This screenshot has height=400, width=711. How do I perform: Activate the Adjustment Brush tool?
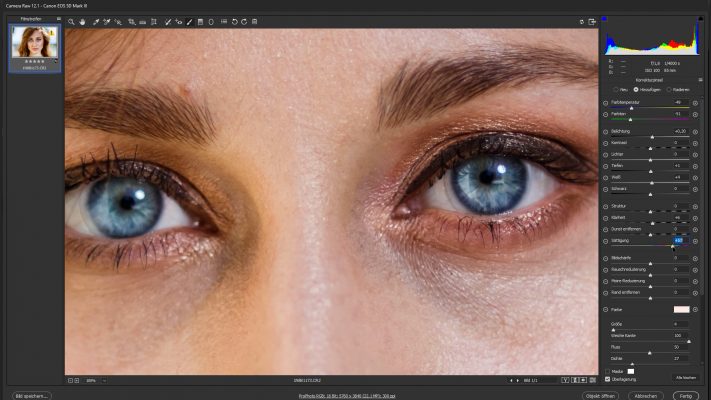[x=189, y=21]
